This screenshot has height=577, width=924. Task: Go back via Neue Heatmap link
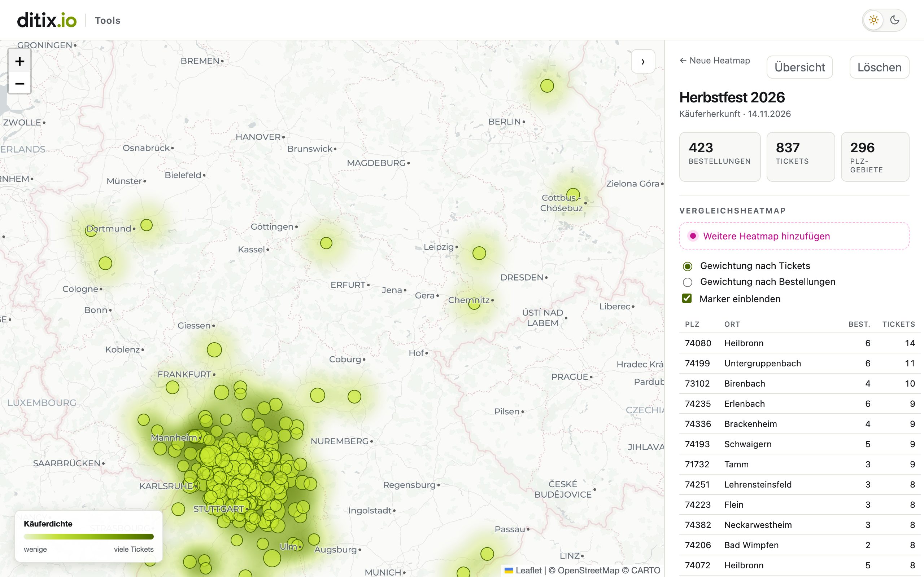[715, 61]
